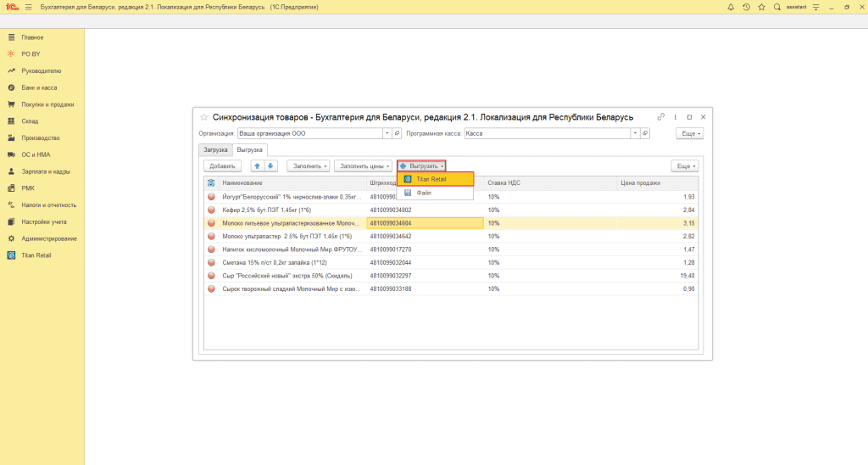
Task: Open Настройки учета section
Action: click(44, 221)
